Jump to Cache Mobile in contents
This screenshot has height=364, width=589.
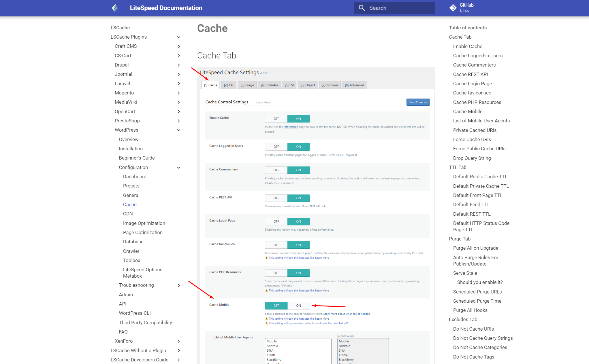coord(468,111)
